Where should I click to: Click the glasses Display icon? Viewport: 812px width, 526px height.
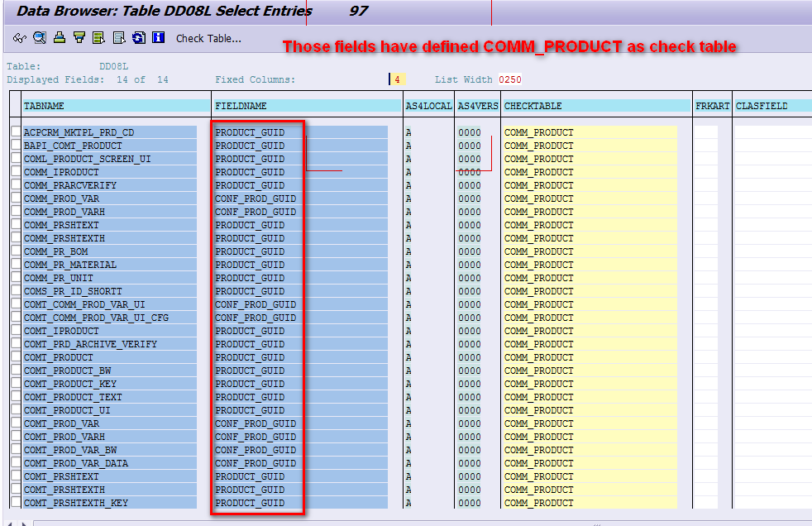click(x=20, y=38)
